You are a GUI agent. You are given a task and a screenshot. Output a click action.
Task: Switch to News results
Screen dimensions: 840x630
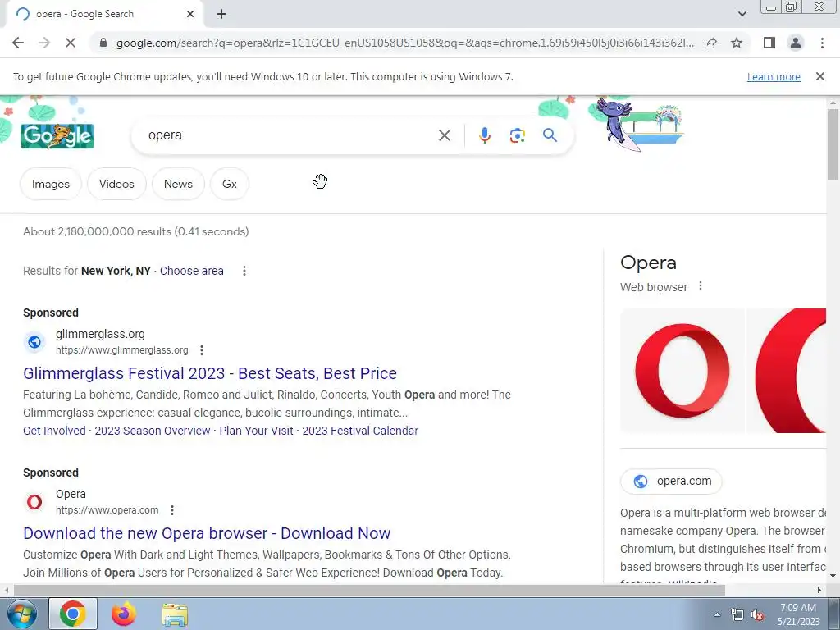178,184
